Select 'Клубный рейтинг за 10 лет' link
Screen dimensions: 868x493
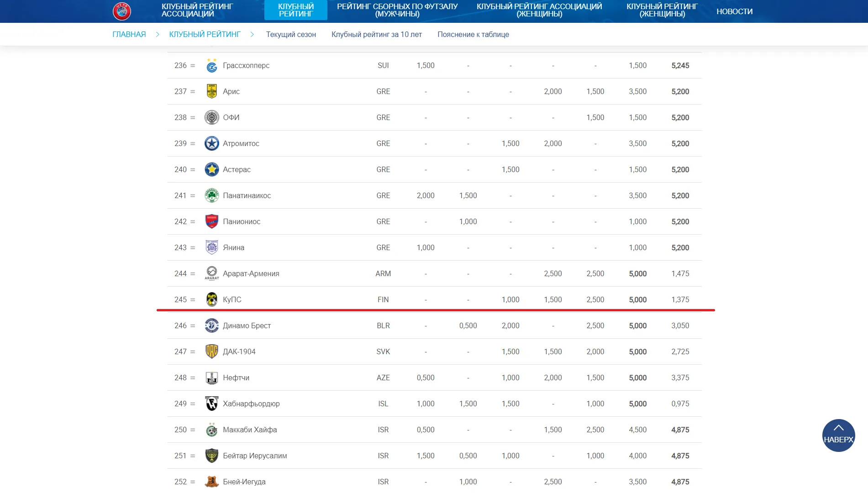(376, 34)
